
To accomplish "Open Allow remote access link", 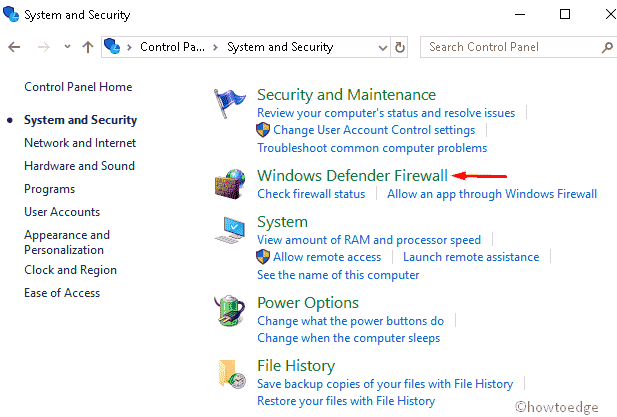I will (327, 257).
